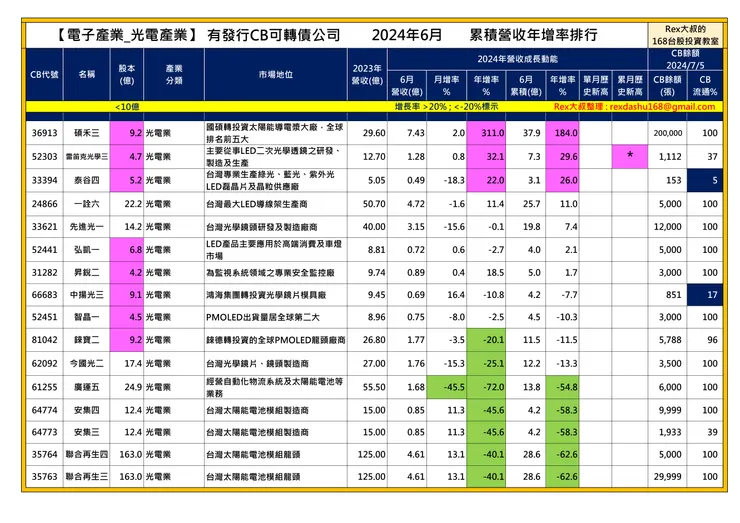Click CB code 35764
Image resolution: width=740 pixels, height=523 pixels.
pyautogui.click(x=44, y=455)
